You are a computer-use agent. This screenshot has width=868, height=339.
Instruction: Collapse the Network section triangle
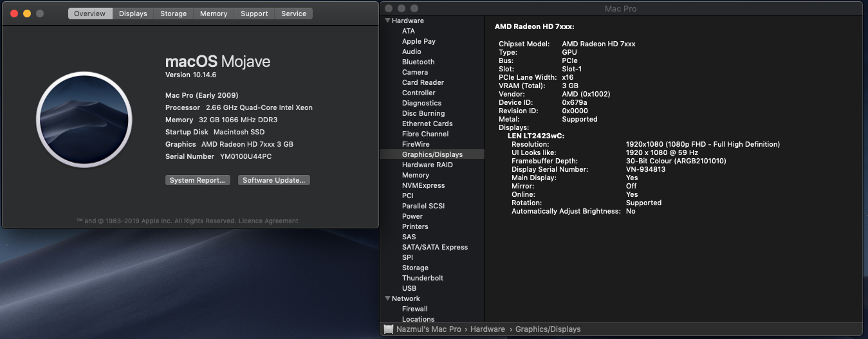(387, 298)
